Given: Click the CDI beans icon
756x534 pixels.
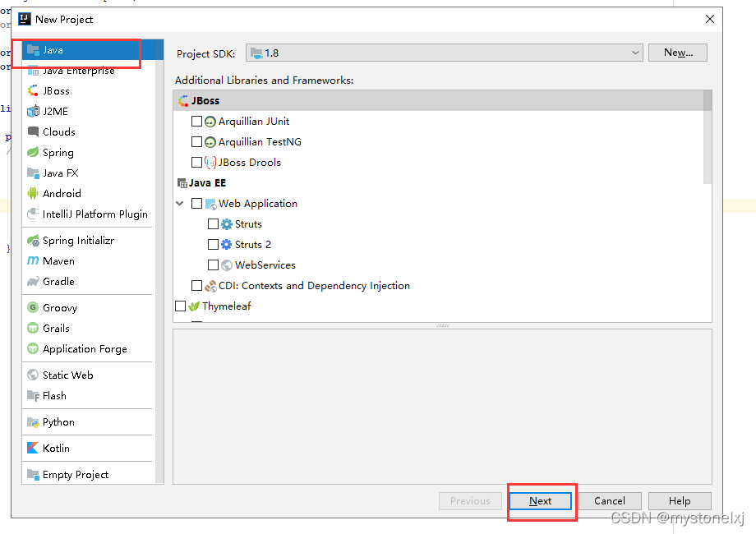Looking at the screenshot, I should [210, 286].
